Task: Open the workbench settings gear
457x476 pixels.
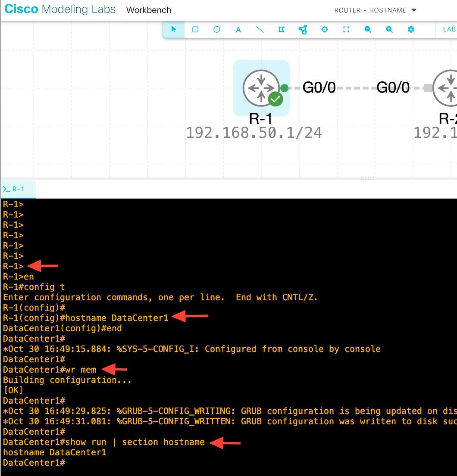Action: click(x=411, y=29)
